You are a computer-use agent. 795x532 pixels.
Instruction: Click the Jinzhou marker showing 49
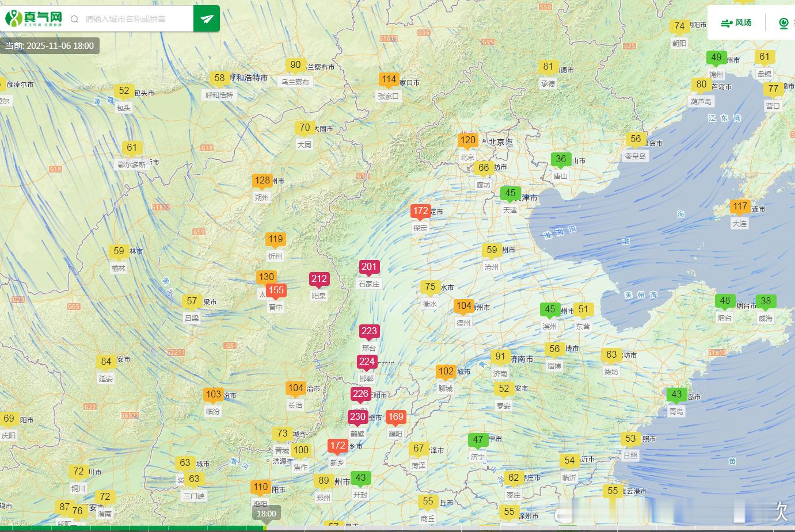click(716, 58)
